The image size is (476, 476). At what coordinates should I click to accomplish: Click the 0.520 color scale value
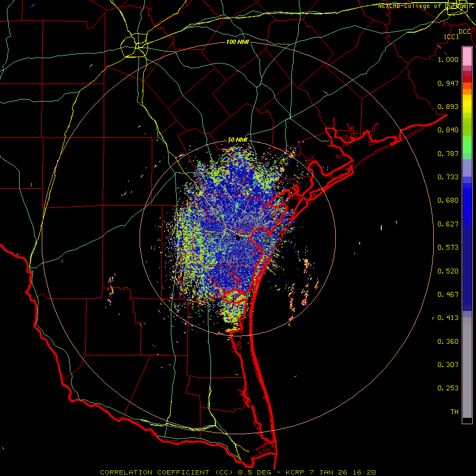coord(448,271)
